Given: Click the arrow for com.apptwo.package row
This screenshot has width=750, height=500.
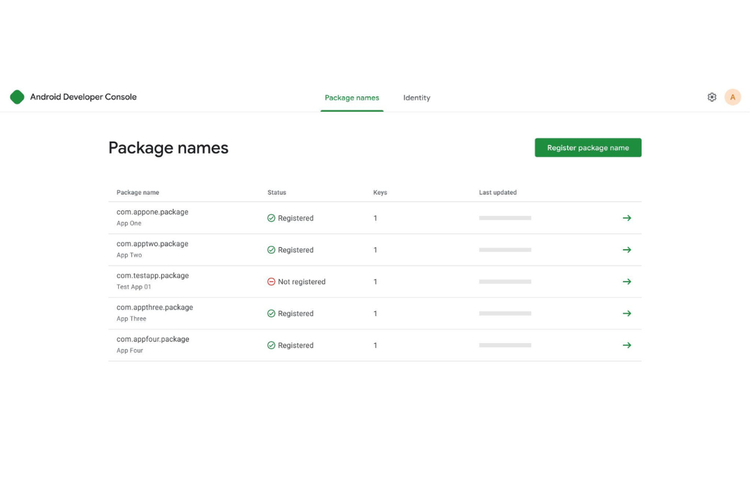Looking at the screenshot, I should point(627,250).
